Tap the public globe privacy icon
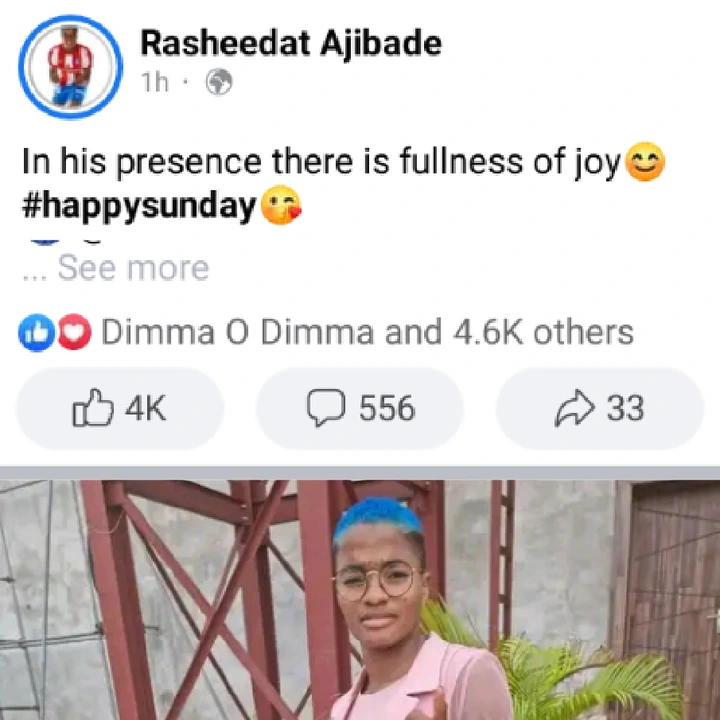Viewport: 720px width, 720px height. click(x=219, y=83)
